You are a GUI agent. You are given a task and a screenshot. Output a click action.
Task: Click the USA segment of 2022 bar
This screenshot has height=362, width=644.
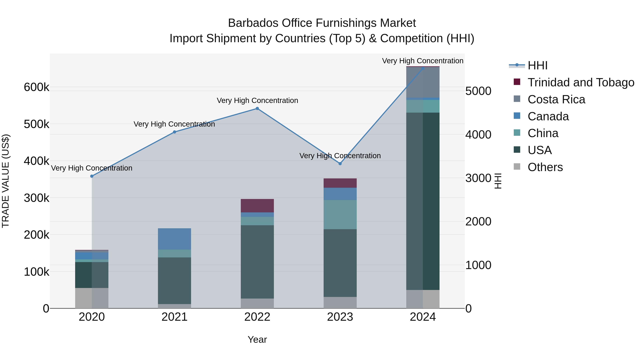click(x=257, y=262)
